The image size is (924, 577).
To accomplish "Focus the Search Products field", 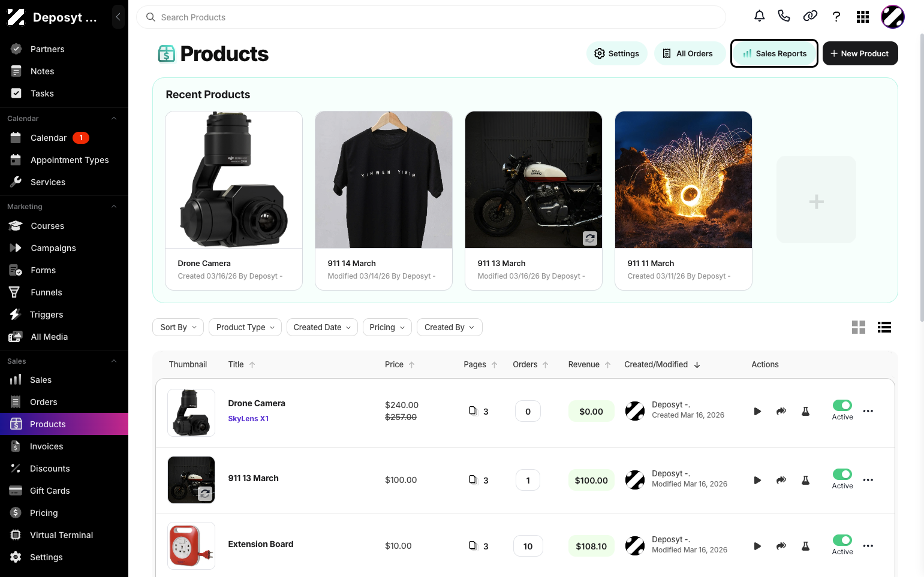I will (431, 17).
